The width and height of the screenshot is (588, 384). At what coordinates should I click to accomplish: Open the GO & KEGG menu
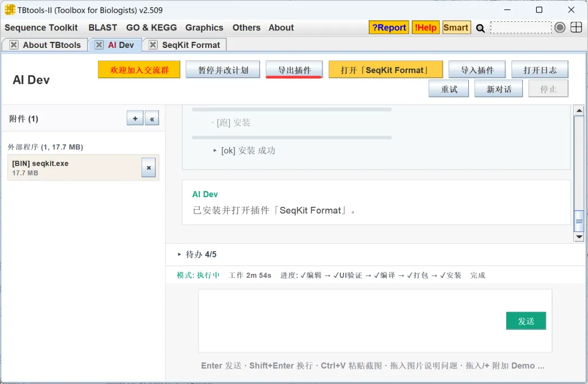(151, 28)
